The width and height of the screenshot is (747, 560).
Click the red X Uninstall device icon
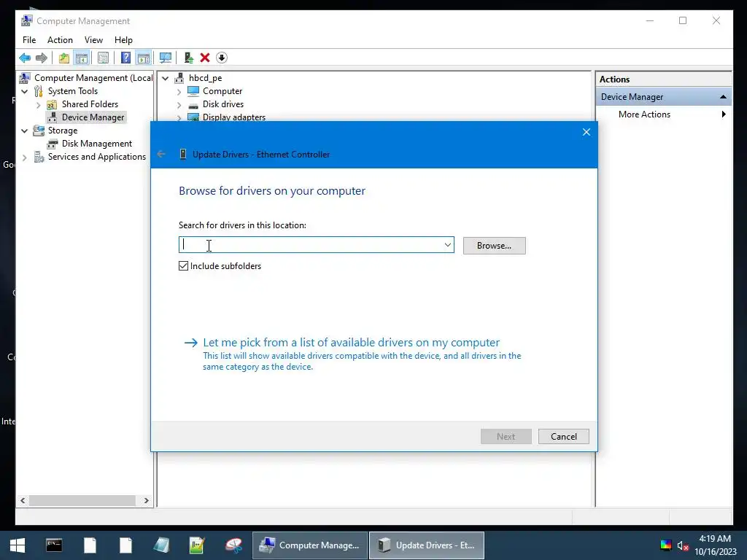click(x=205, y=58)
